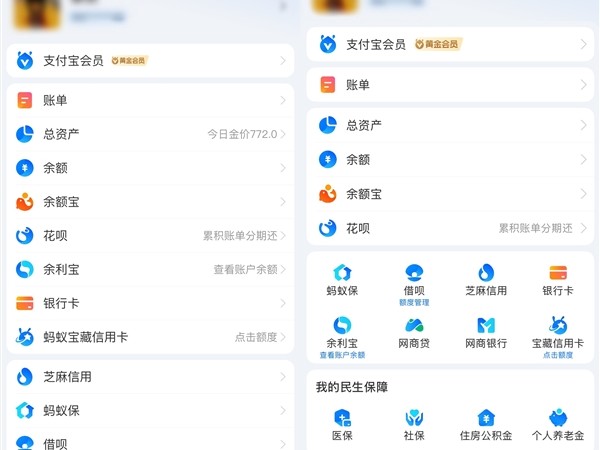This screenshot has width=600, height=450.
Task: Expand 银行卡 row chevron in left panel
Action: click(283, 303)
